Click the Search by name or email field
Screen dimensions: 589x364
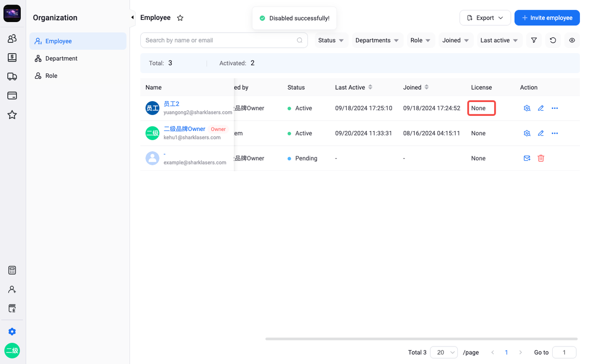(224, 40)
